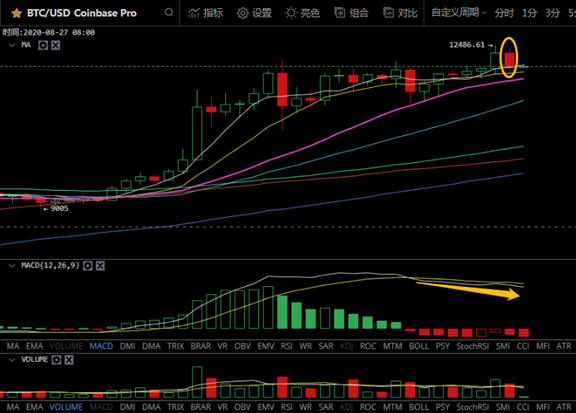Viewport: 576px width, 413px height.
Task: Click the BTC/USD Coinbase Pro symbol title
Action: click(82, 13)
